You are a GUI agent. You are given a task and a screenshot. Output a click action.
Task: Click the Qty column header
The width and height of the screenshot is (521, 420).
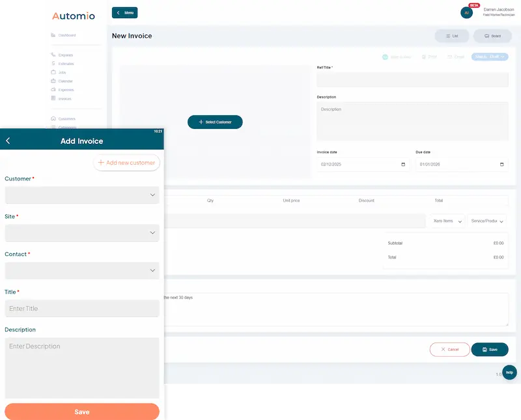[210, 201]
